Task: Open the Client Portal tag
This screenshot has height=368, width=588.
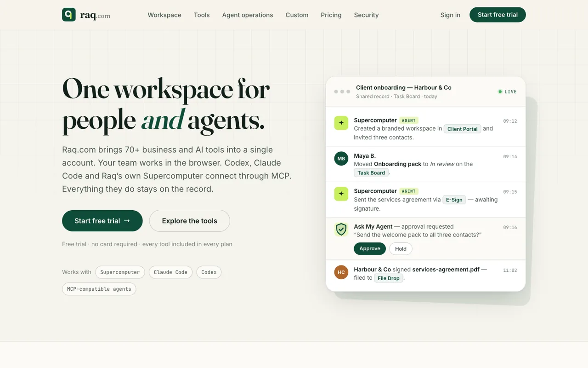Action: (x=463, y=129)
